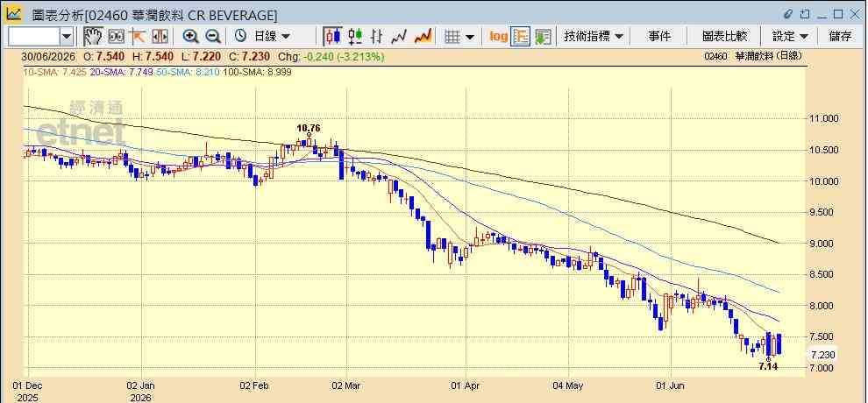Click the 事件 button
Viewport: 868px width, 403px height.
click(x=658, y=37)
